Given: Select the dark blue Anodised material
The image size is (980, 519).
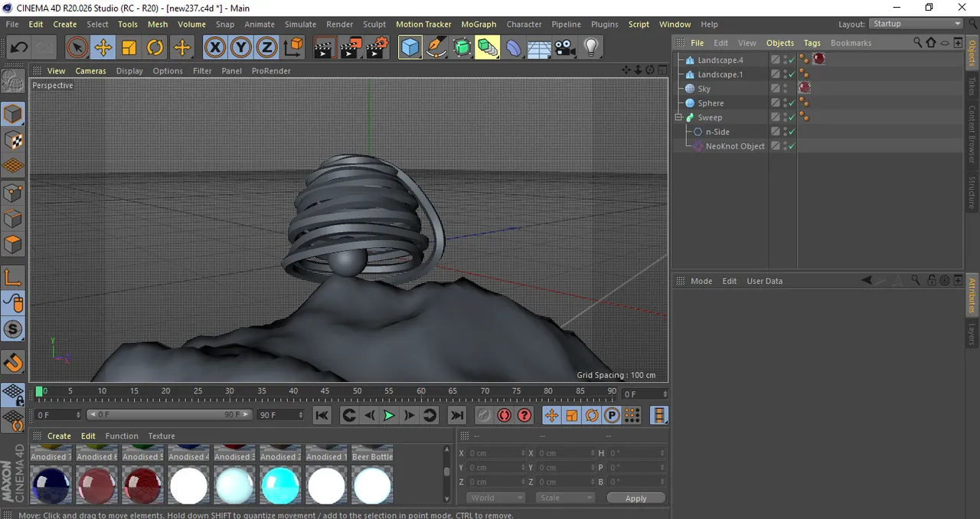Looking at the screenshot, I should [51, 485].
